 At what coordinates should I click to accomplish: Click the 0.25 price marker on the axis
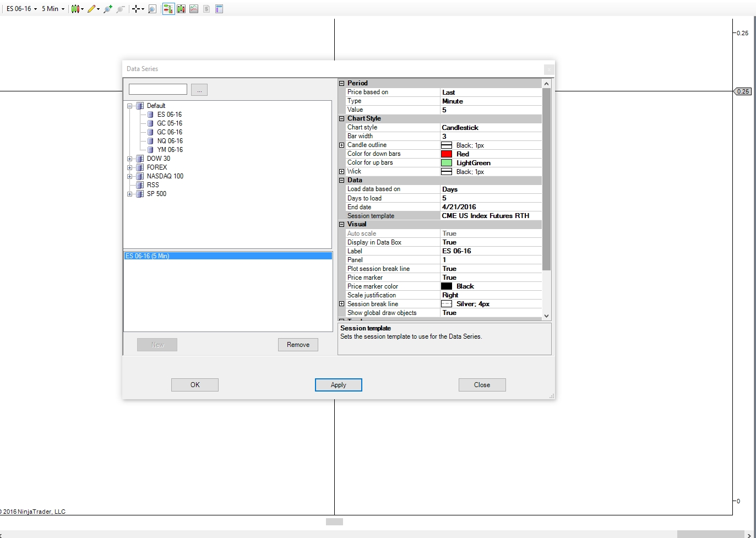pos(743,91)
